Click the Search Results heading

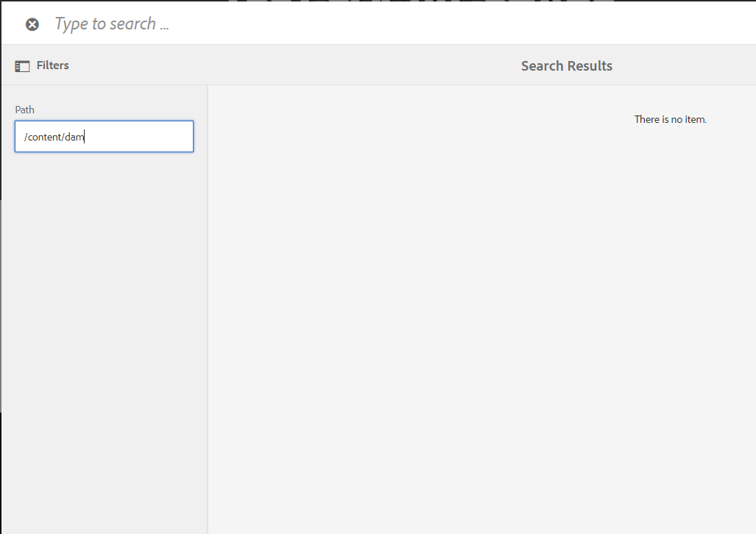coord(567,66)
